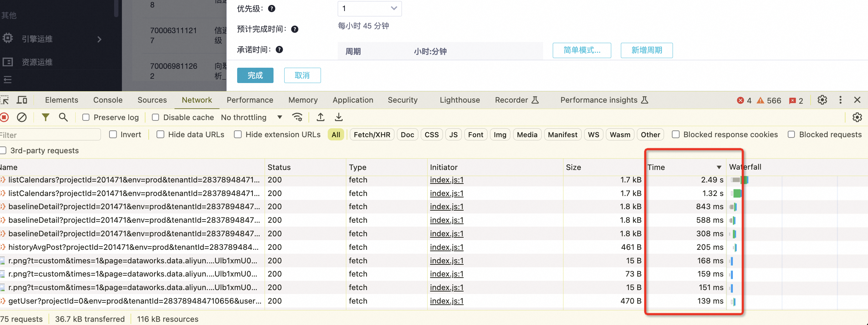Open the Memory tab

click(x=303, y=100)
